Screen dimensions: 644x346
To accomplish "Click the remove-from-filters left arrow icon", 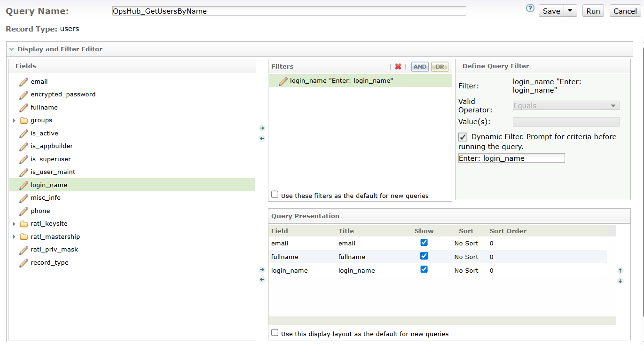I will coord(262,138).
